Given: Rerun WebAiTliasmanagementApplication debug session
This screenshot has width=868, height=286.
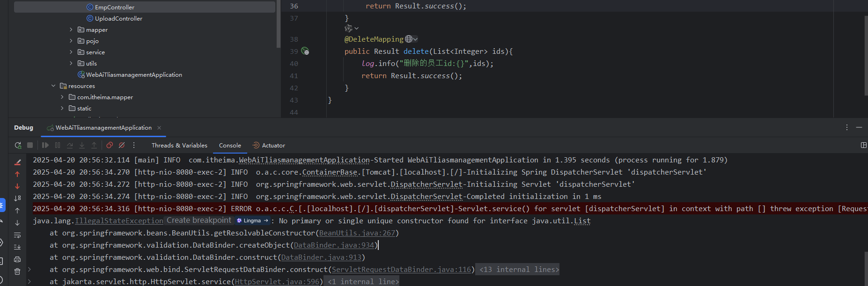Looking at the screenshot, I should (x=18, y=146).
